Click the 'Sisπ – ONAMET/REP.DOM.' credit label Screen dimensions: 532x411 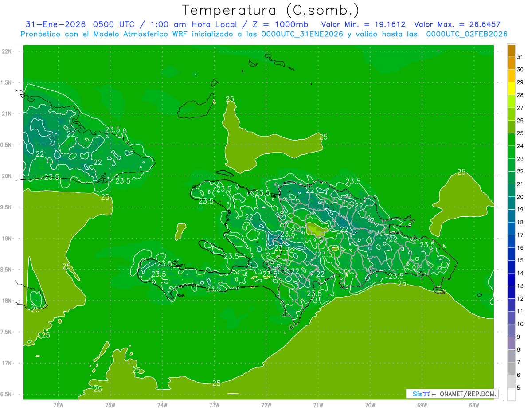[x=452, y=394]
